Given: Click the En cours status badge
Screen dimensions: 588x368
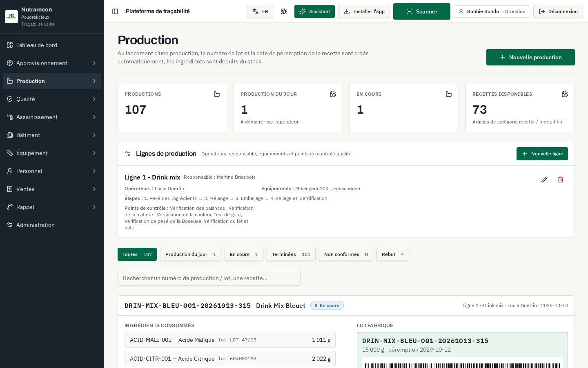Looking at the screenshot, I should click(327, 305).
